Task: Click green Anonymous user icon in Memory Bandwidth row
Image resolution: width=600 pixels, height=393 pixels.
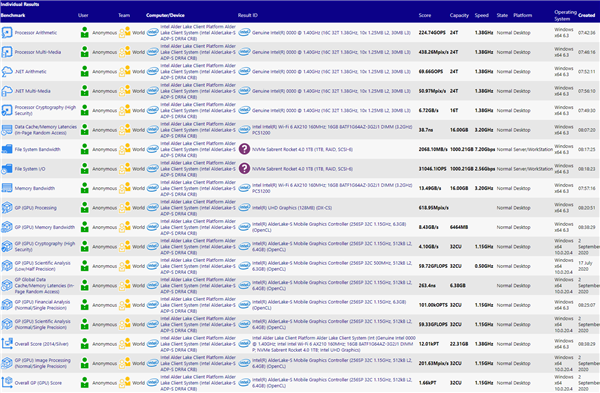Action: (85, 188)
